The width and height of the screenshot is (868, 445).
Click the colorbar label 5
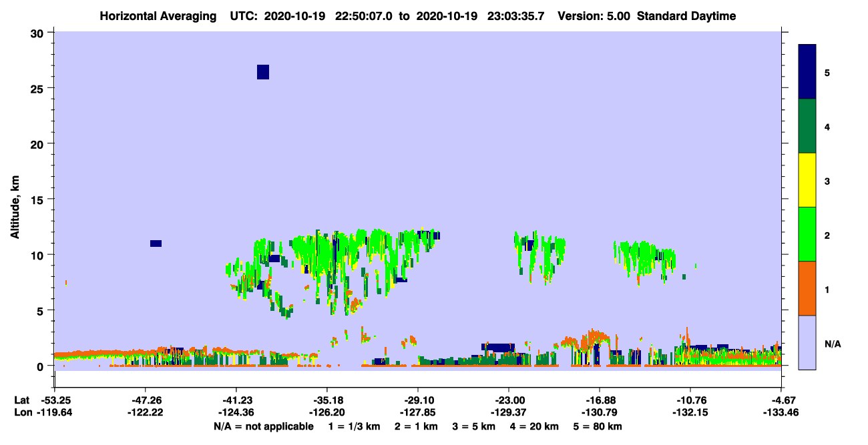coord(827,73)
